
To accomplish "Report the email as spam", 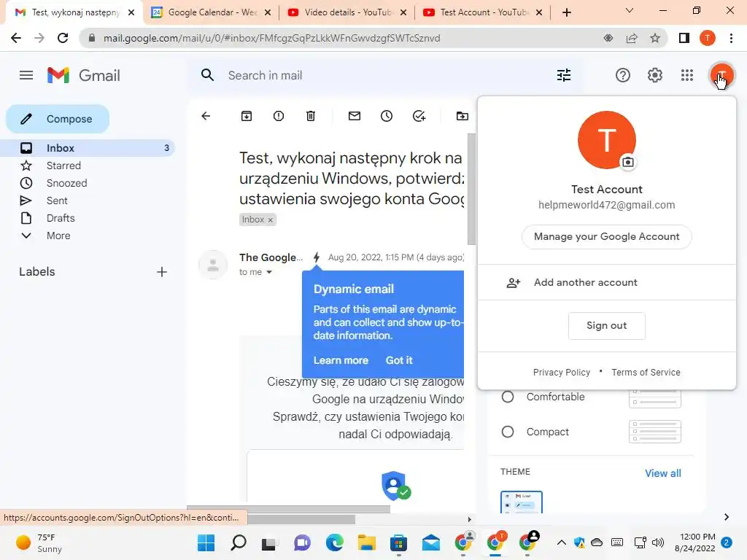I will (279, 116).
